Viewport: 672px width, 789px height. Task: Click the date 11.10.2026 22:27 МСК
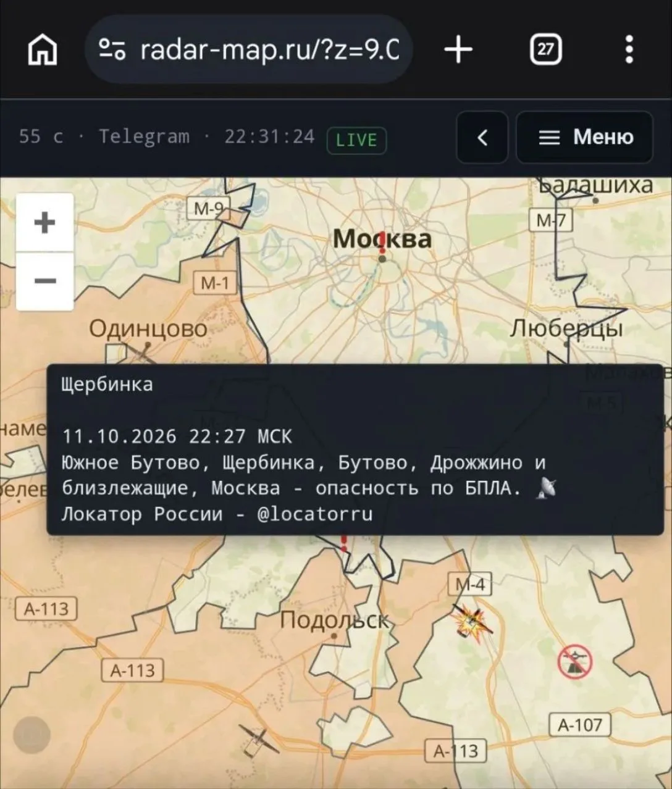tap(177, 436)
